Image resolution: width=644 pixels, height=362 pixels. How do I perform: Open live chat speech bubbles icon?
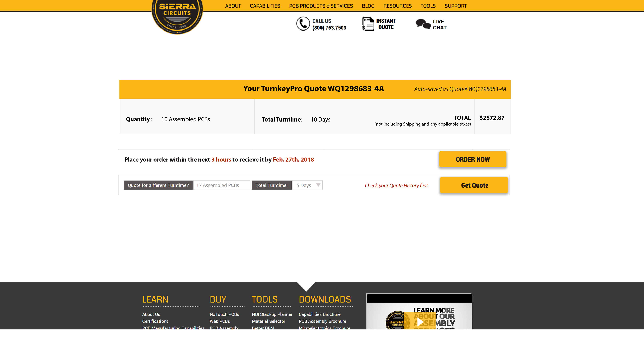point(423,24)
